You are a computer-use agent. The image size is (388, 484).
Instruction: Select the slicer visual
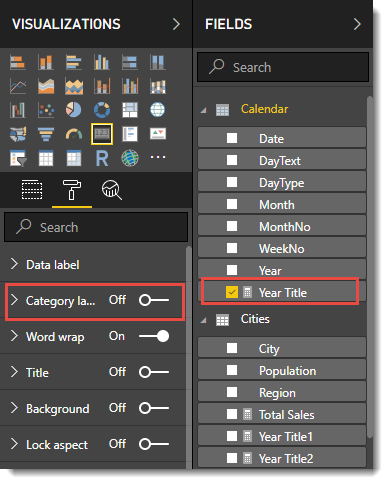coord(18,158)
